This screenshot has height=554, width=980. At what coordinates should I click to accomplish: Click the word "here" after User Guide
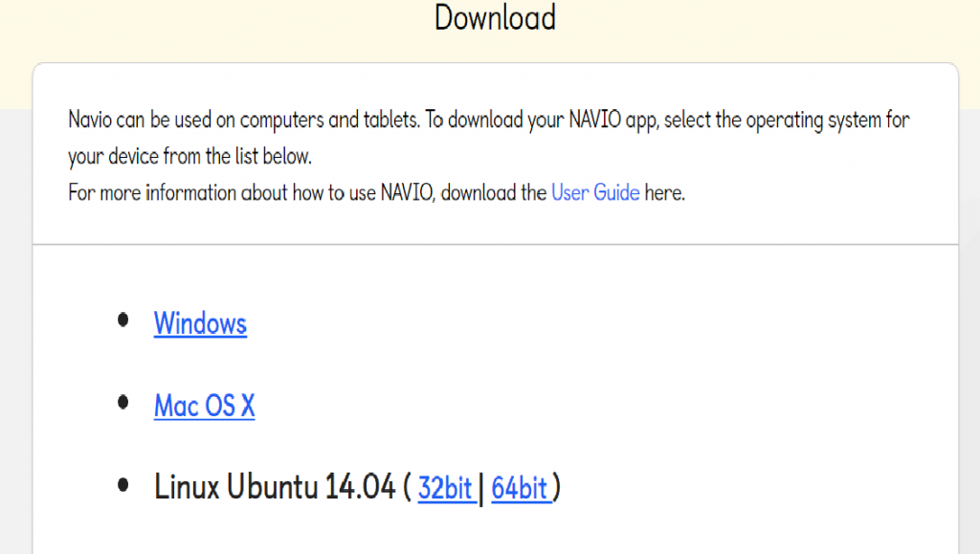(x=663, y=192)
